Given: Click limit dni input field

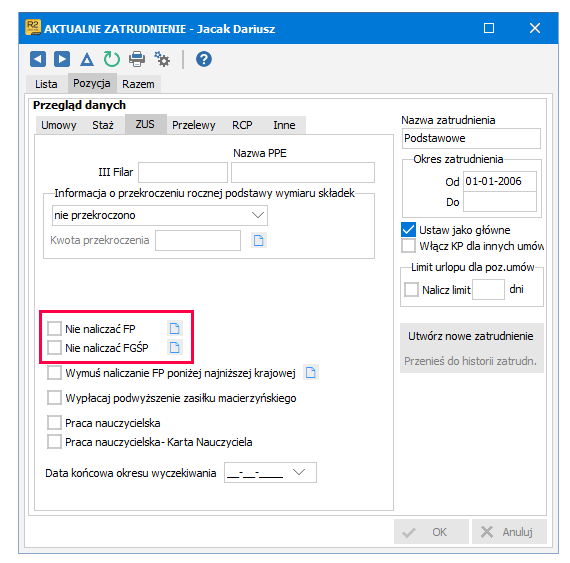Looking at the screenshot, I should [488, 289].
